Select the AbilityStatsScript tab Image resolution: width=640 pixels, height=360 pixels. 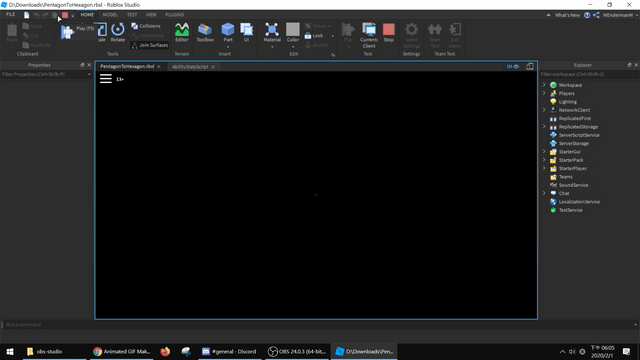pos(190,67)
